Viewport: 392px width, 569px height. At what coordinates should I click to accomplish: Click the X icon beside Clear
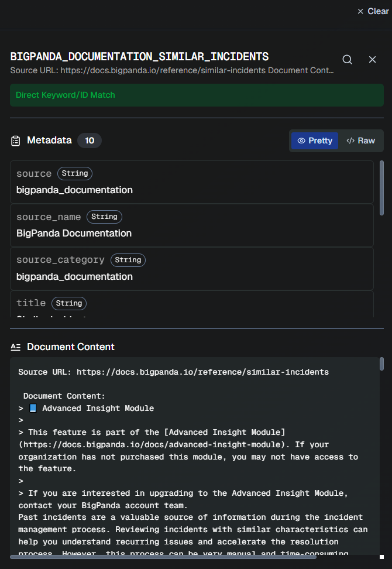click(360, 11)
